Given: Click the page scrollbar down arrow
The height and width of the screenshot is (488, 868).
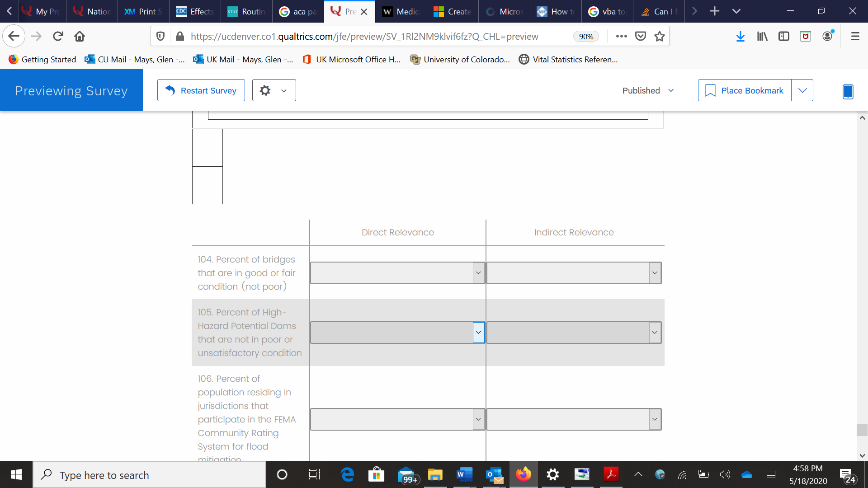Looking at the screenshot, I should tap(862, 455).
